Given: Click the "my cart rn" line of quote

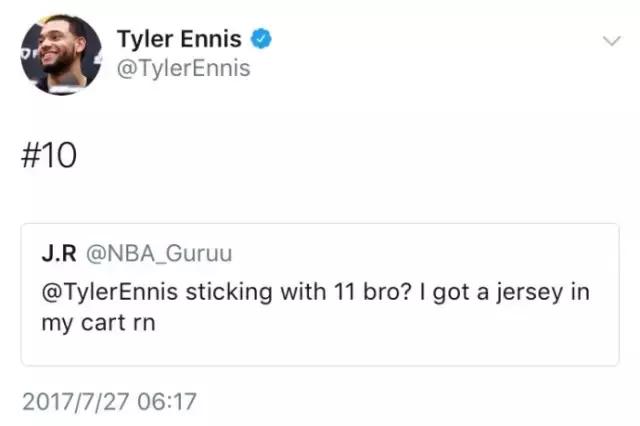Looking at the screenshot, I should [86, 325].
